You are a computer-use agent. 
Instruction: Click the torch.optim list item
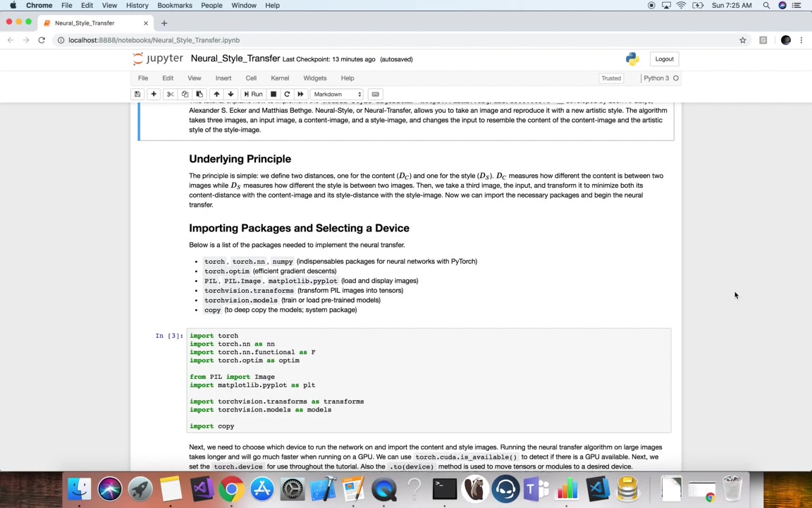tap(271, 271)
